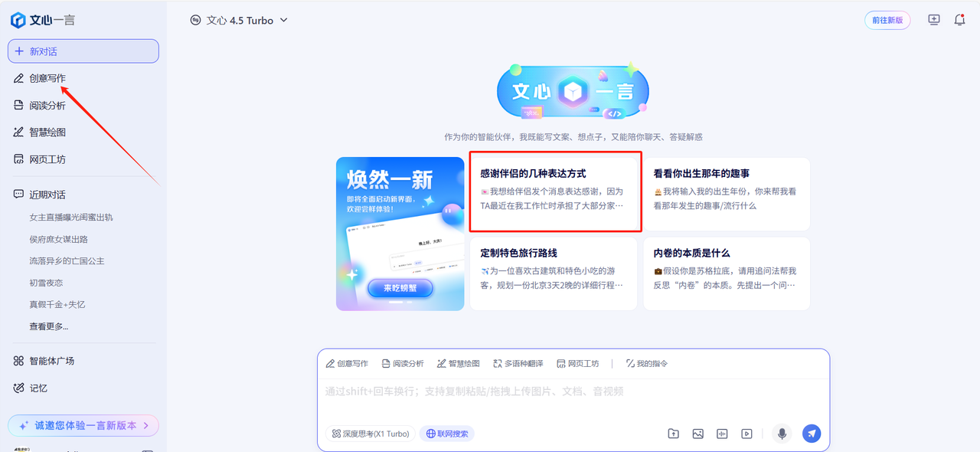Open notifications bell icon
The image size is (980, 452).
pos(959,21)
